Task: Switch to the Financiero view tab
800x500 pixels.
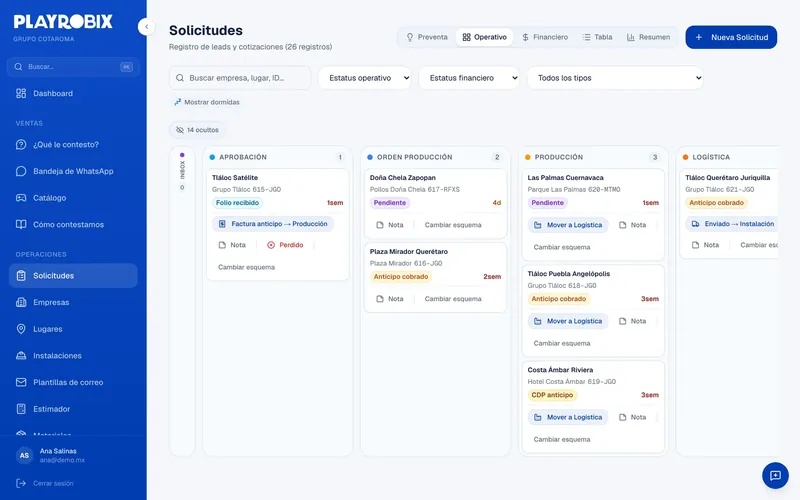Action: pyautogui.click(x=544, y=37)
